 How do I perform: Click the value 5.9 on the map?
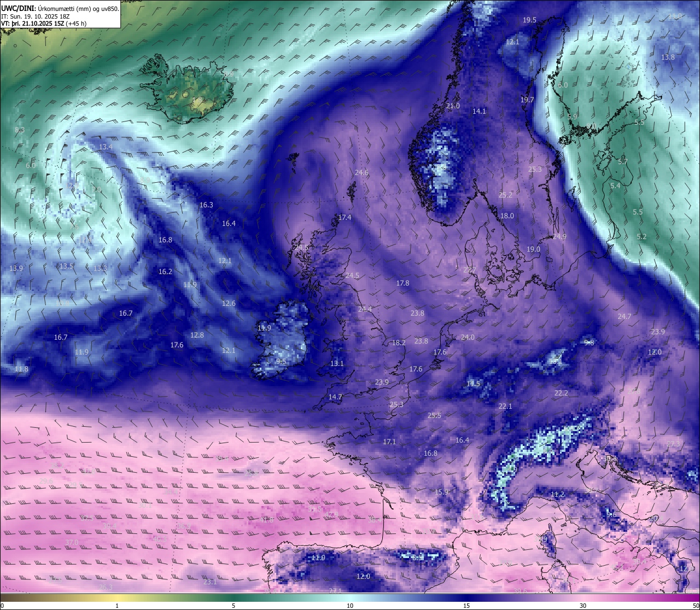click(x=573, y=117)
